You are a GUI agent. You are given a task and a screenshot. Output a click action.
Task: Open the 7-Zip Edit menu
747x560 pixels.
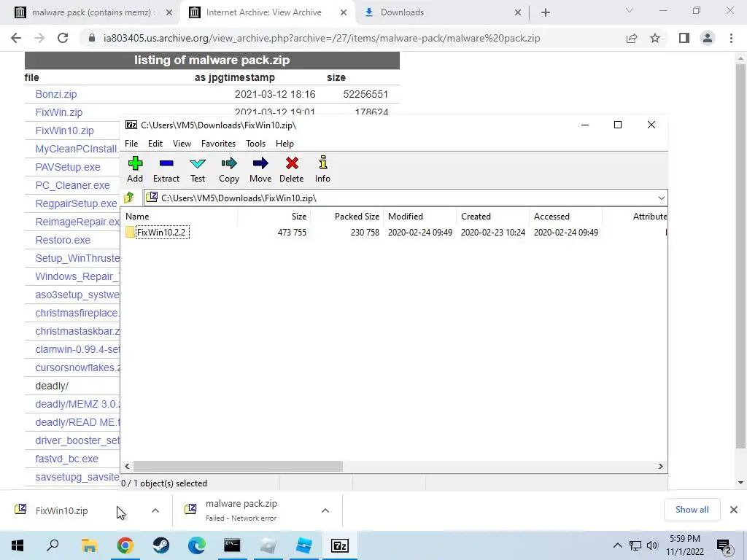(155, 144)
